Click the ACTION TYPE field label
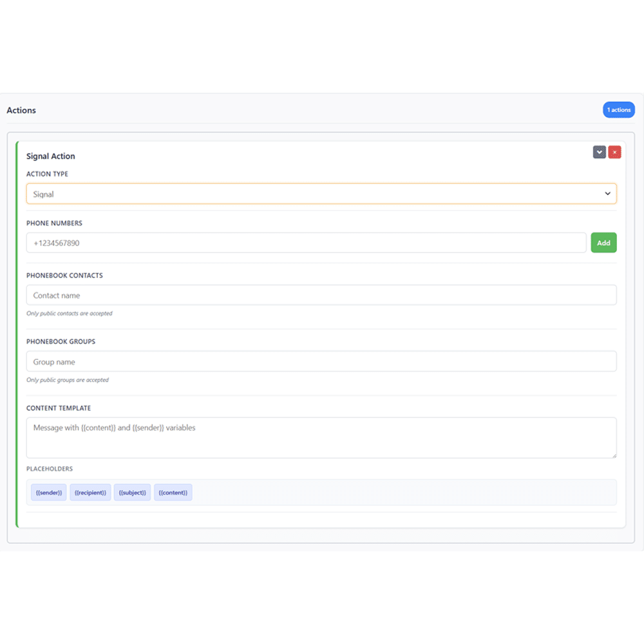The height and width of the screenshot is (644, 644). pyautogui.click(x=47, y=174)
